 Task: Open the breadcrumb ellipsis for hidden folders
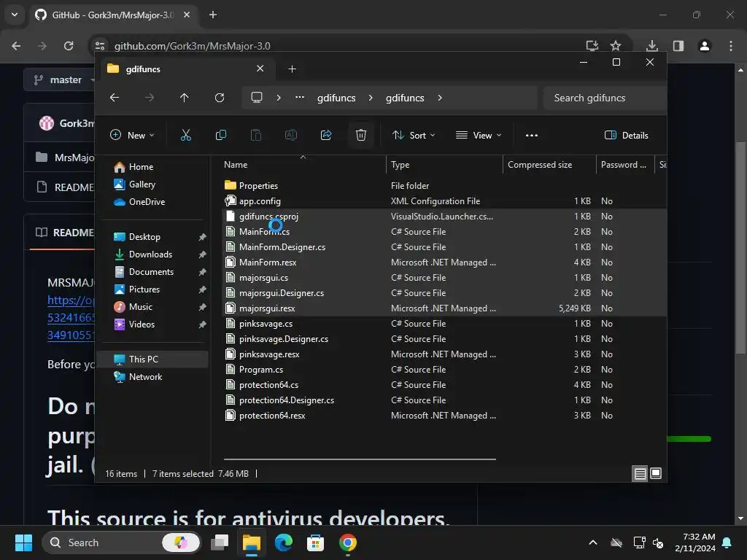pos(300,98)
